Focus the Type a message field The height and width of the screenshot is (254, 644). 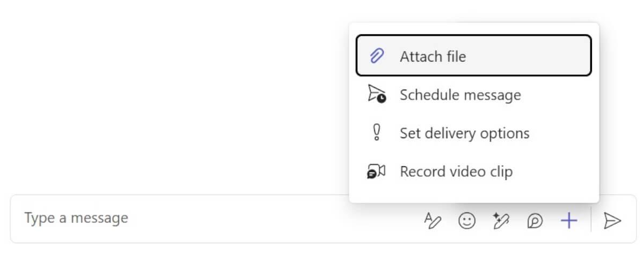[x=76, y=218]
